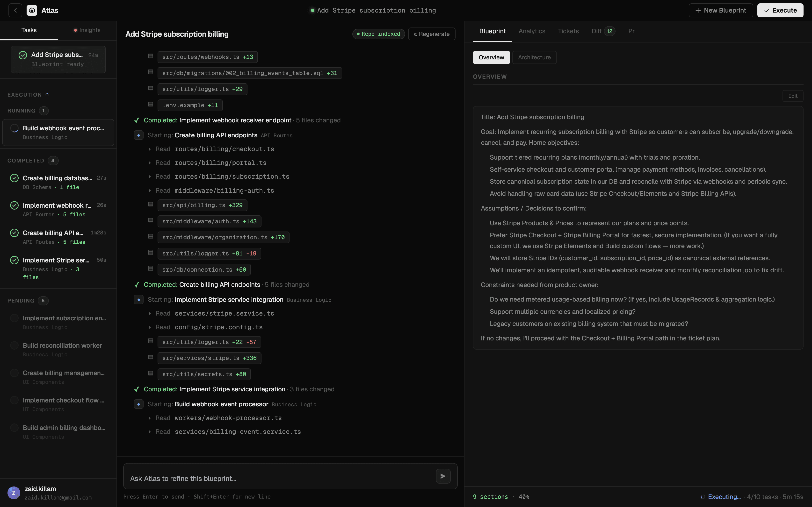Click diamond icon beside Starting Create billing API endpoints

coord(138,135)
